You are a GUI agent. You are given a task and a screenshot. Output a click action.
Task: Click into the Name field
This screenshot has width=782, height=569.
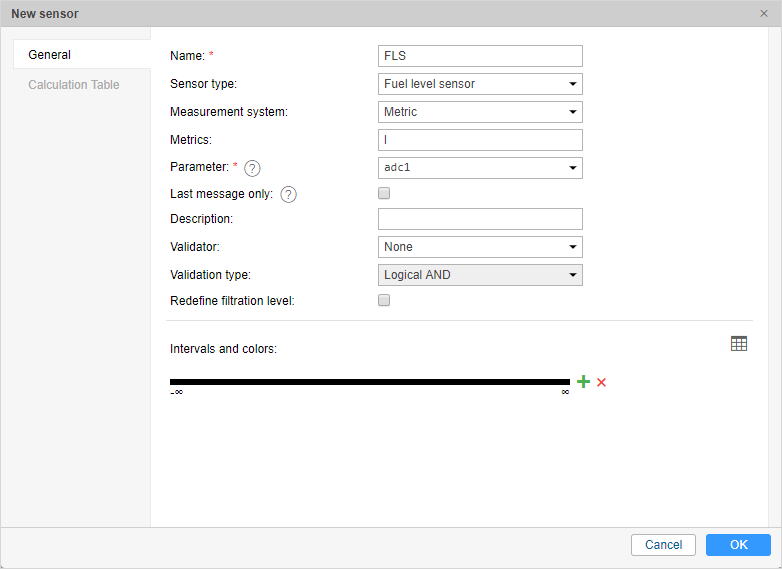click(480, 56)
